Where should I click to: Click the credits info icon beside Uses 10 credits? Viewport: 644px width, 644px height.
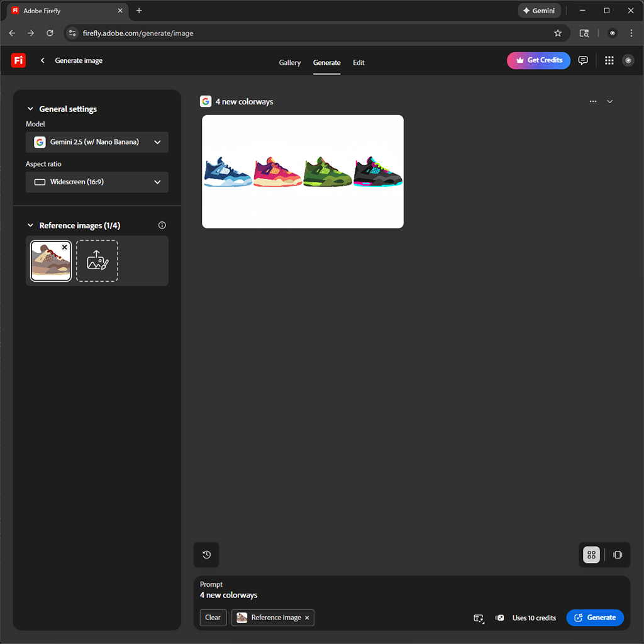(x=499, y=618)
